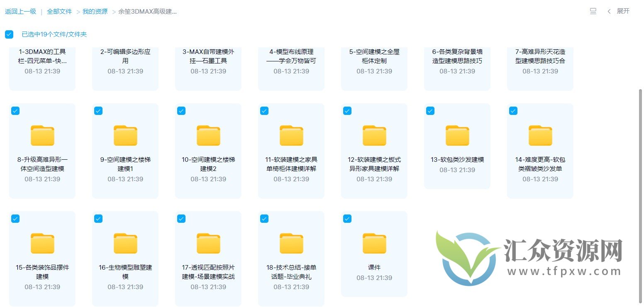Select folder name 5-空间建模之全屋柜体定制
The width and height of the screenshot is (644, 307).
374,56
